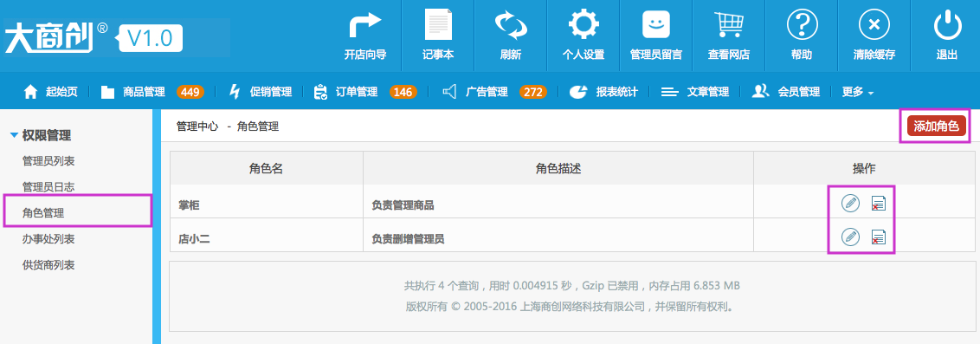This screenshot has width=980, height=344.
Task: Collapse the 权限管理 sidebar section
Action: click(42, 135)
